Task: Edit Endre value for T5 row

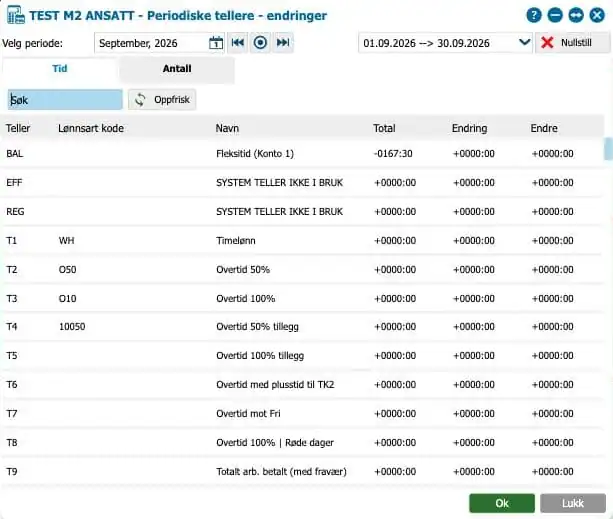Action: (x=552, y=355)
